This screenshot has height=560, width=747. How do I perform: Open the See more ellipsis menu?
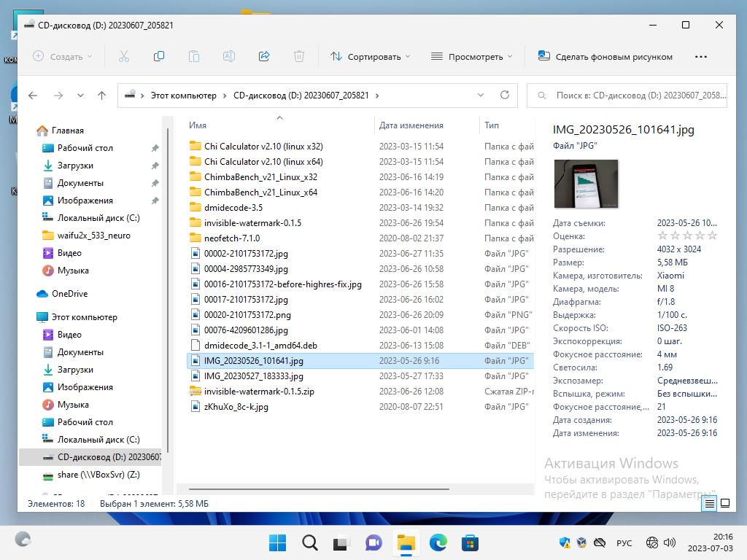click(x=701, y=56)
